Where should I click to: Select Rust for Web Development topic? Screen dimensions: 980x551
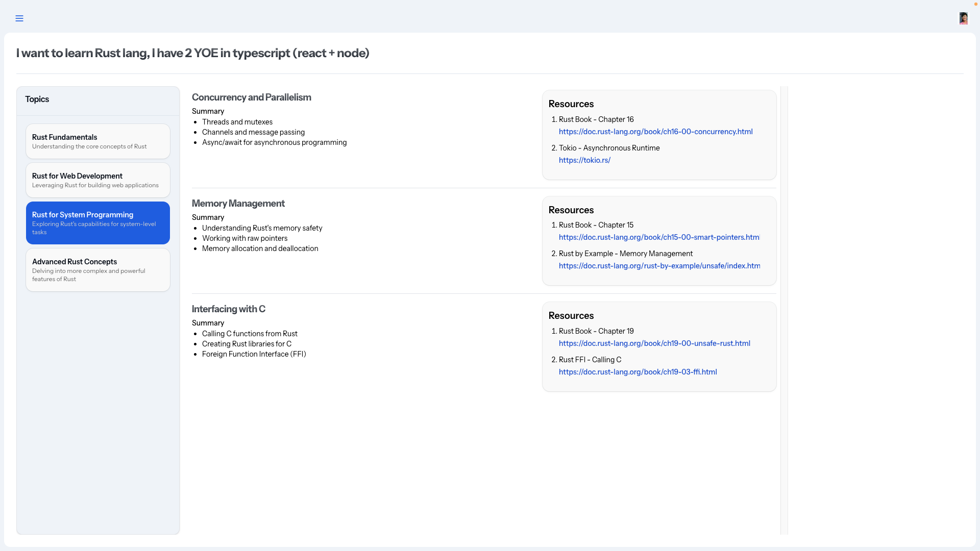pyautogui.click(x=98, y=180)
